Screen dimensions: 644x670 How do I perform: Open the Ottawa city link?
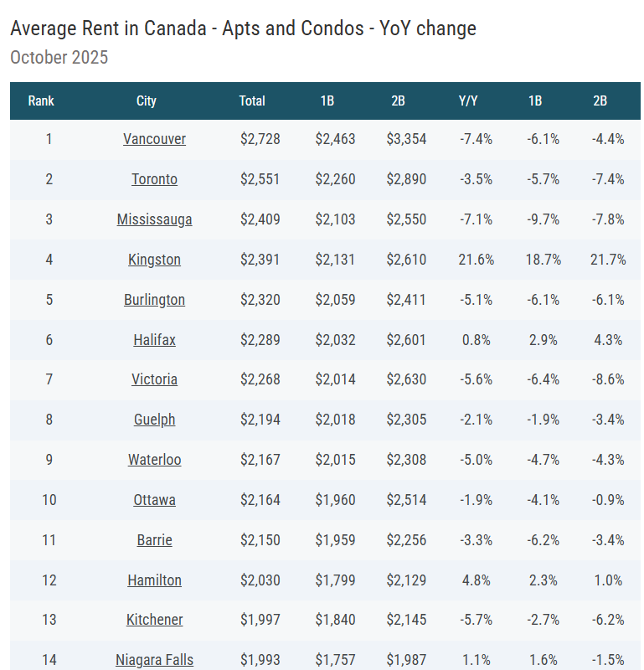[x=154, y=500]
